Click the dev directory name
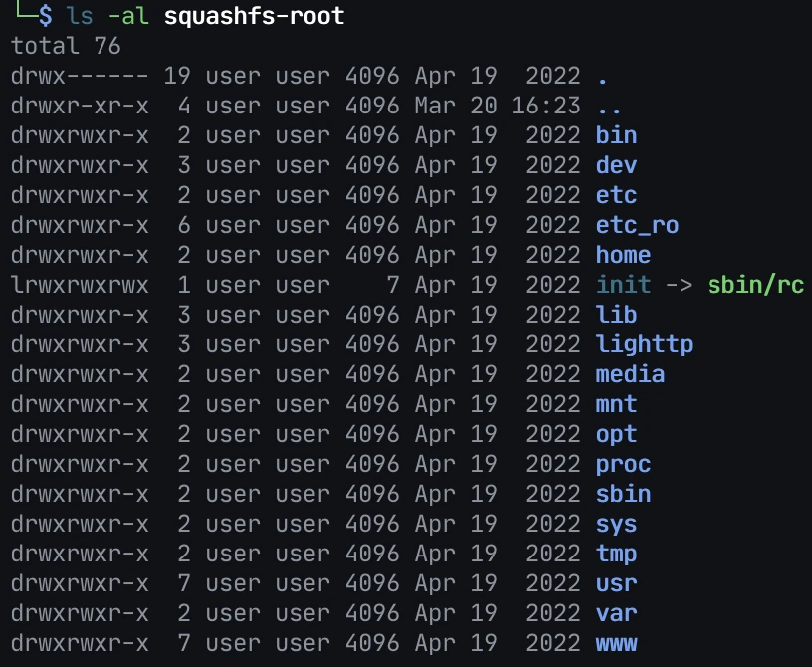 click(616, 165)
